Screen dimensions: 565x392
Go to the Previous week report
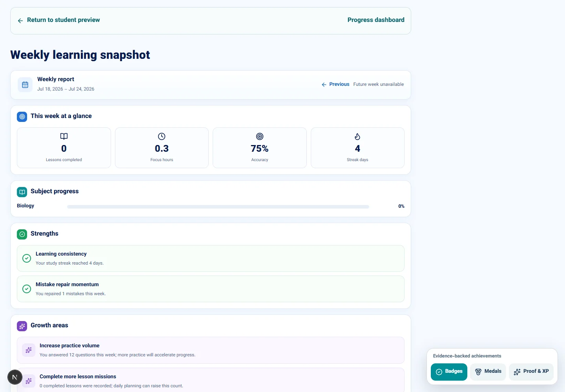[x=335, y=84]
